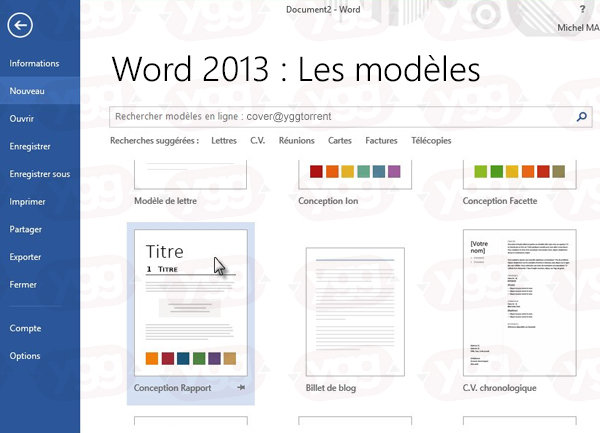Image resolution: width=600 pixels, height=433 pixels.
Task: Click the magnifier search icon
Action: pos(582,116)
